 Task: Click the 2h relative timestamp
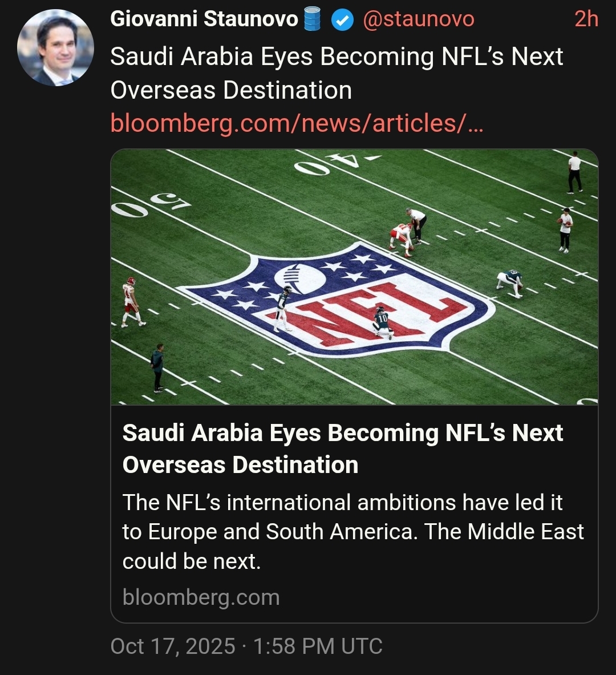coord(586,19)
